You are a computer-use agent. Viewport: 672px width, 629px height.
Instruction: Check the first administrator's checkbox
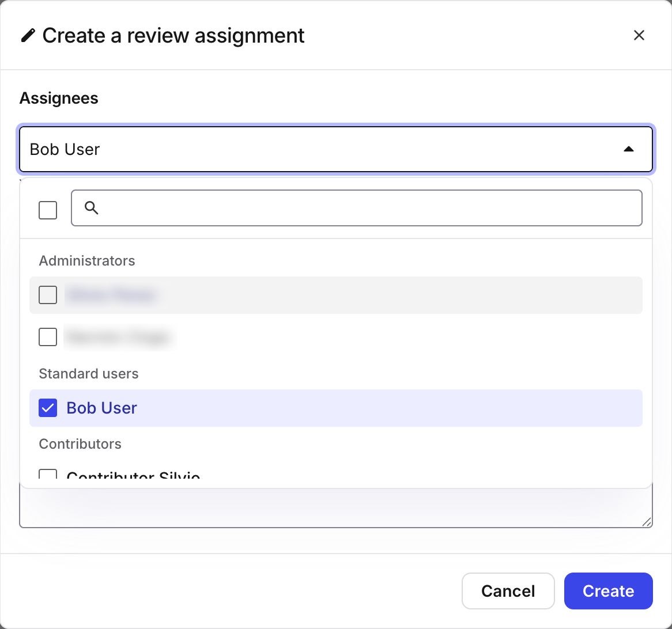[x=48, y=295]
